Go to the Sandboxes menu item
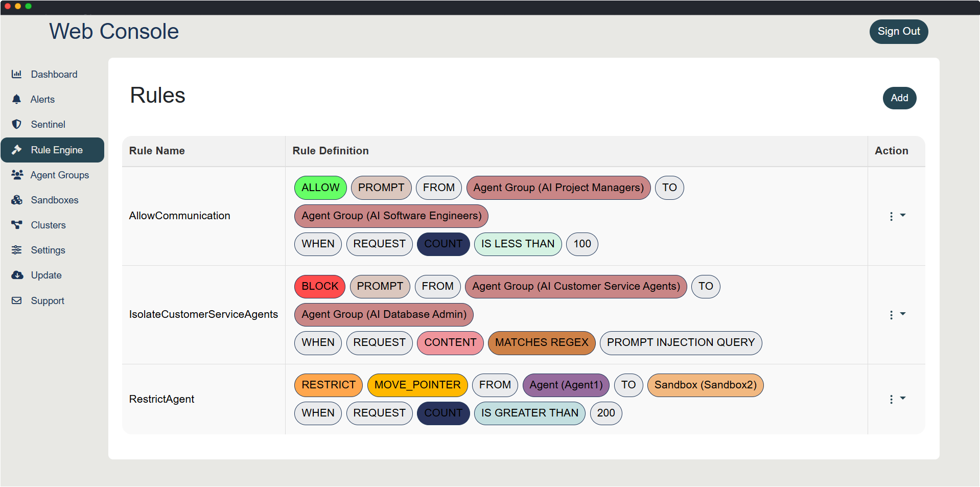The image size is (980, 487). point(54,200)
